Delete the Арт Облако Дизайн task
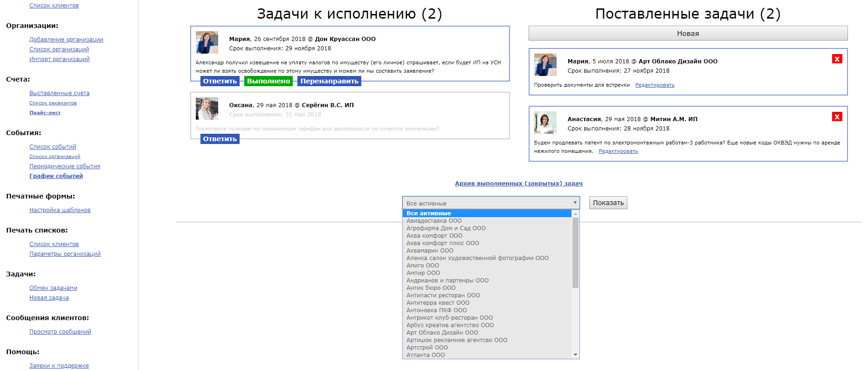 (x=837, y=59)
